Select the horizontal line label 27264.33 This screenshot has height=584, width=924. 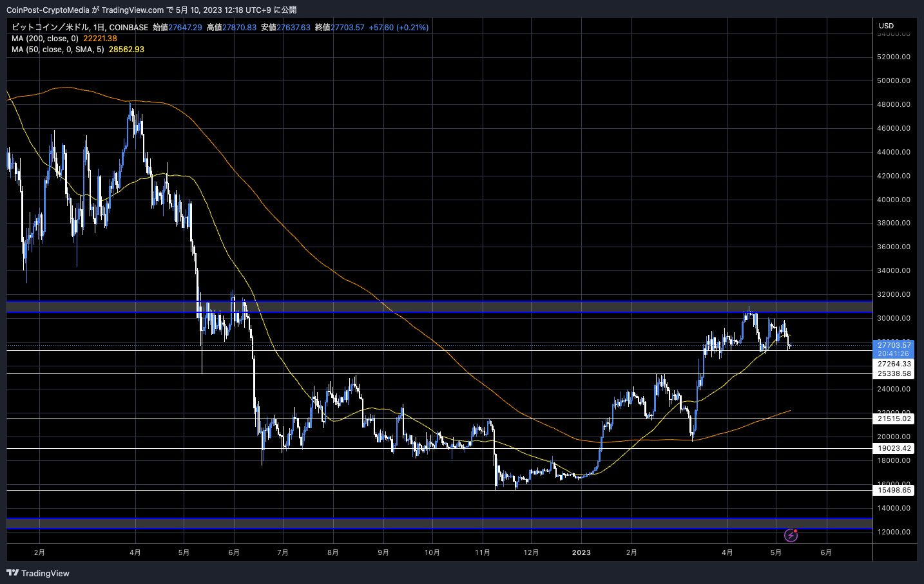(894, 364)
